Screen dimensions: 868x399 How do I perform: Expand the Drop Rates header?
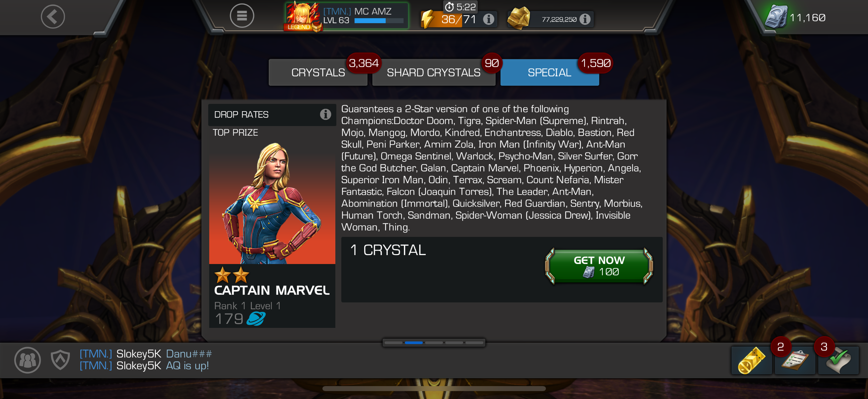[272, 114]
